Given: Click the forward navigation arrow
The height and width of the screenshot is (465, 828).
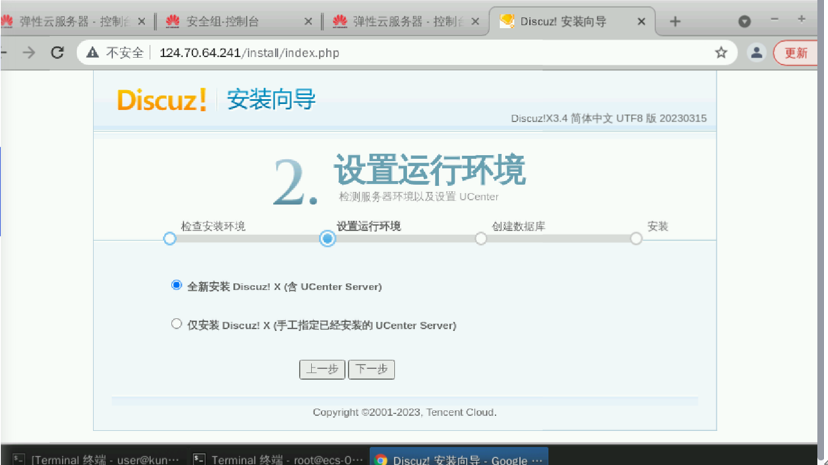Looking at the screenshot, I should pyautogui.click(x=29, y=53).
